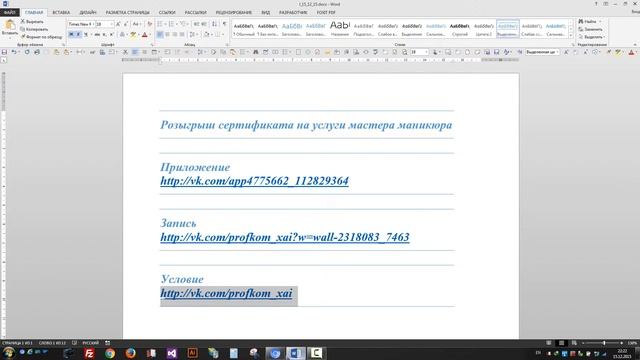The image size is (640, 360).
Task: Open Google Chrome from taskbar
Action: pos(110,353)
